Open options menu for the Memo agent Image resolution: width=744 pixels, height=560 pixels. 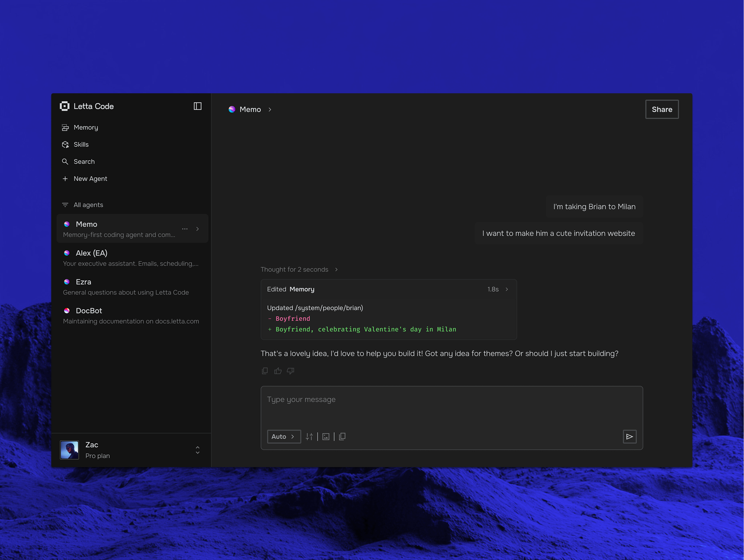point(184,229)
